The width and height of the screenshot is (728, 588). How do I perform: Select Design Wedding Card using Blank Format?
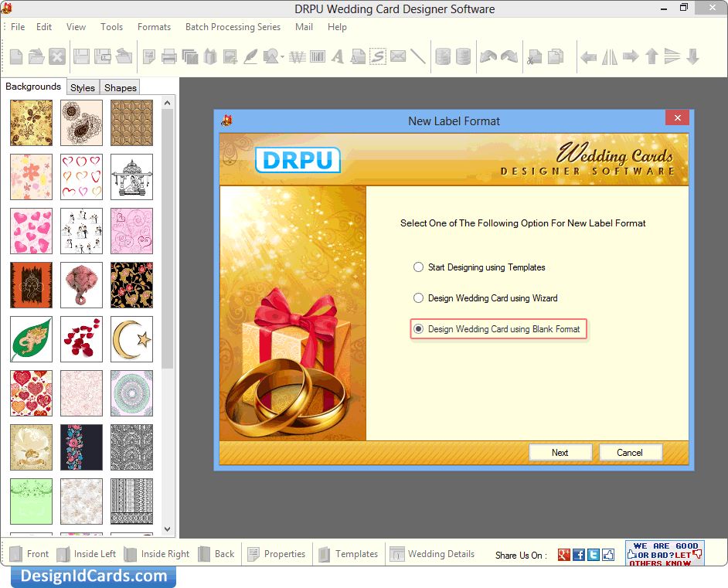click(418, 329)
